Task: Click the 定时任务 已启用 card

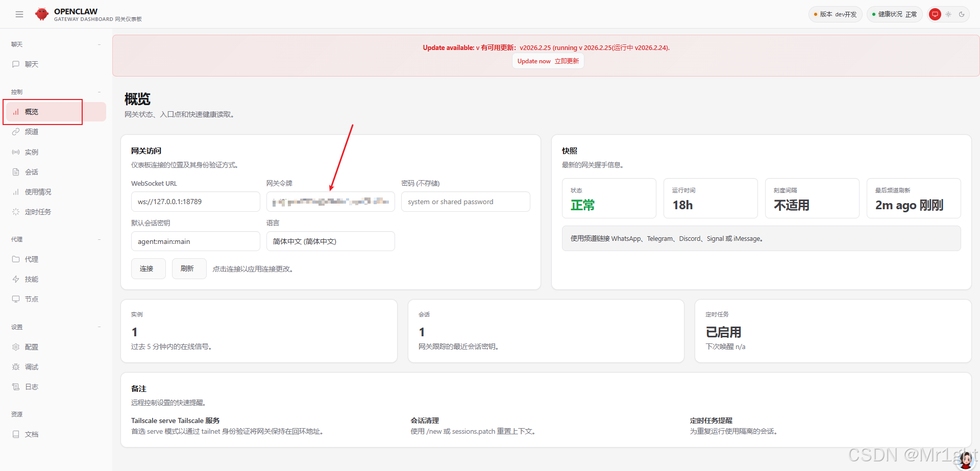Action: (833, 331)
